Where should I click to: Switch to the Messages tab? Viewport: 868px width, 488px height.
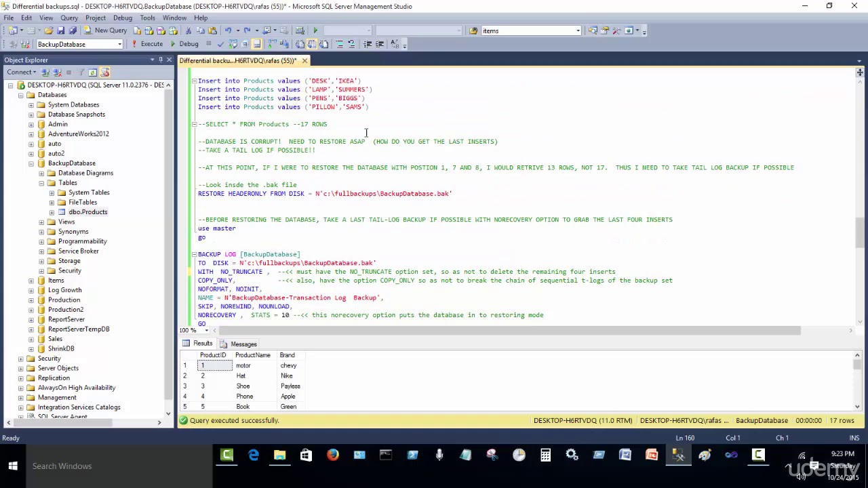point(239,344)
